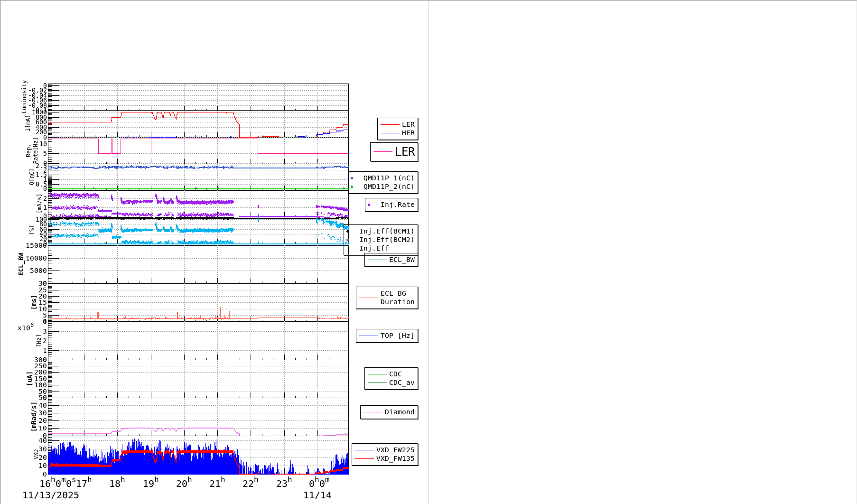Click the Luminosity y-axis title
Viewport: 857px width, 504px height.
coord(24,96)
